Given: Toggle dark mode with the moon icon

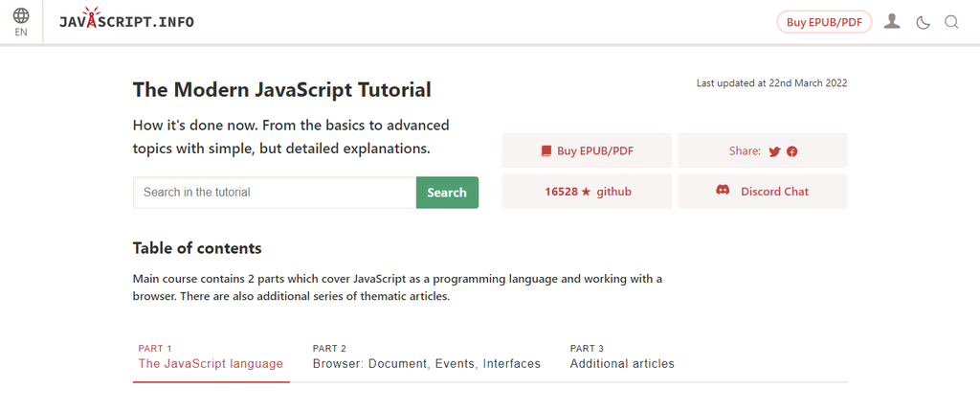Looking at the screenshot, I should click(923, 22).
